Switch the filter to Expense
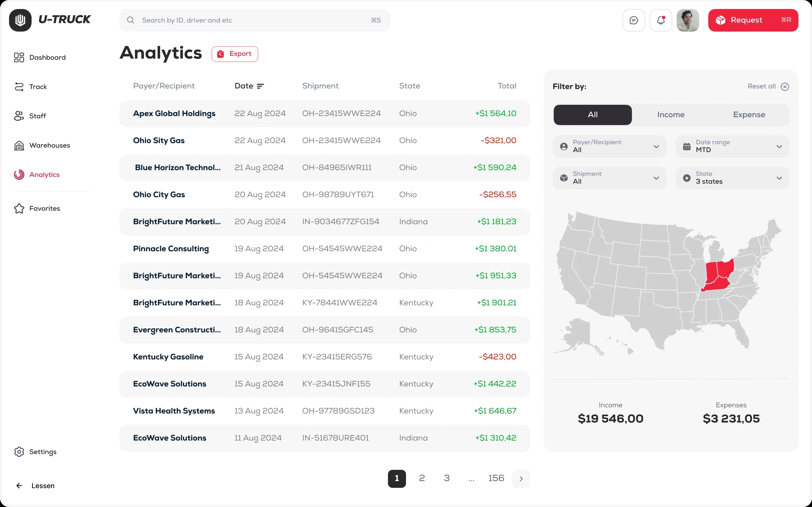812x507 pixels. click(749, 115)
